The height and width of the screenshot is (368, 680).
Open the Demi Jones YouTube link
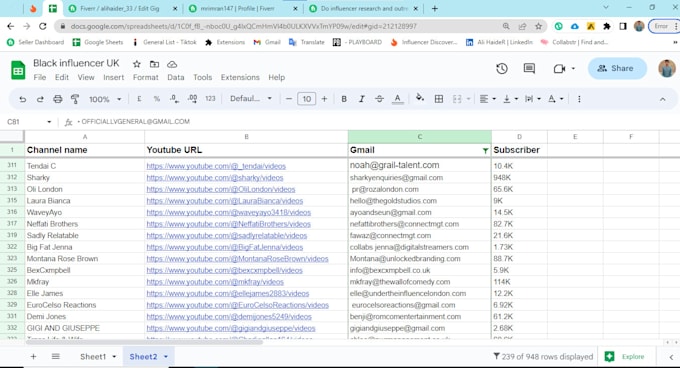229,317
